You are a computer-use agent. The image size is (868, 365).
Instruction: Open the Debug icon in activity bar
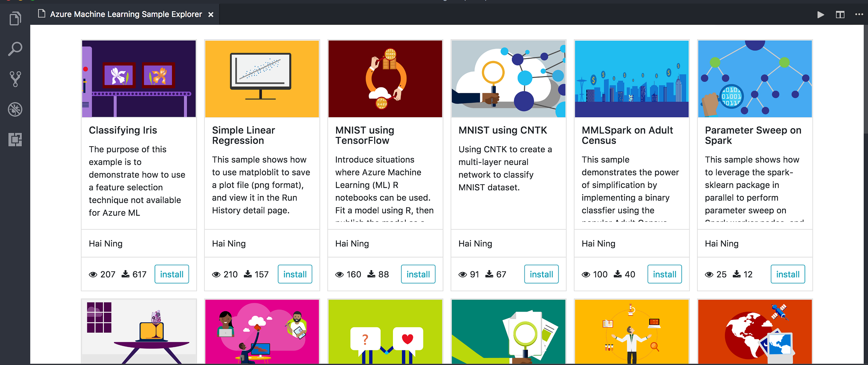tap(15, 109)
